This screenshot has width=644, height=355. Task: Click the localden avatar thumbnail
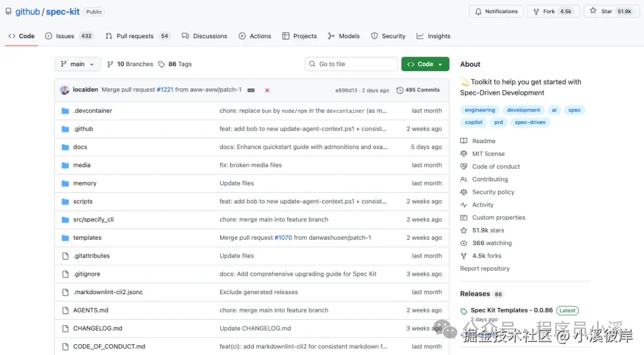coord(64,90)
